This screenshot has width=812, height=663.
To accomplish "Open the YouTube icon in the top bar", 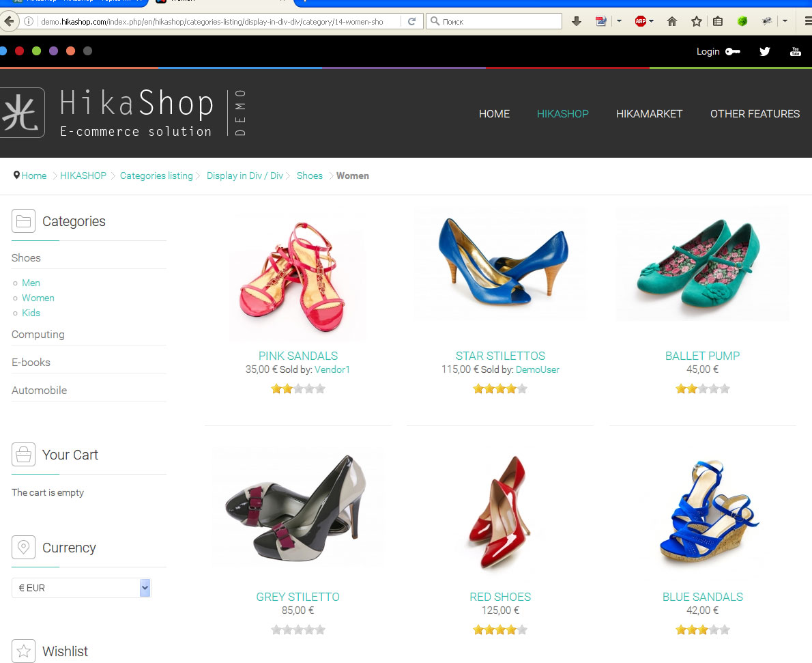I will pos(796,51).
